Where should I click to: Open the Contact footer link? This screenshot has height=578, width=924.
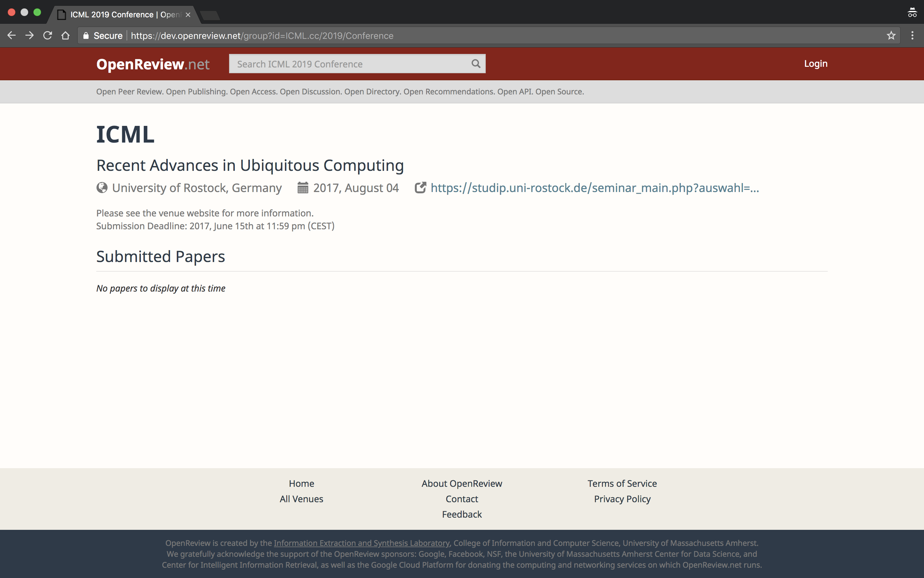click(x=462, y=499)
